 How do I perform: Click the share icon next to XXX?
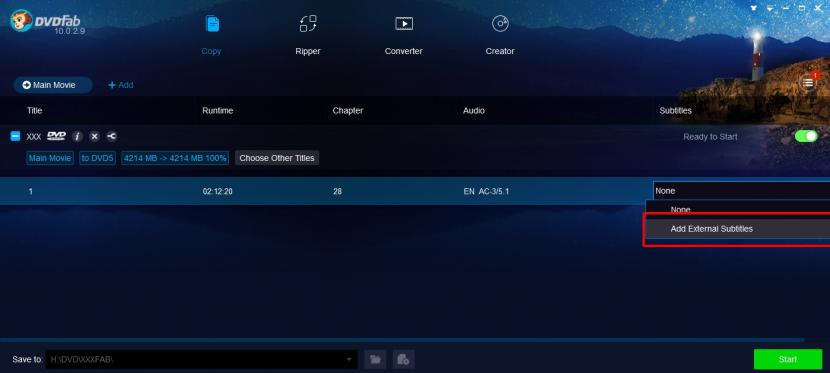pos(111,137)
